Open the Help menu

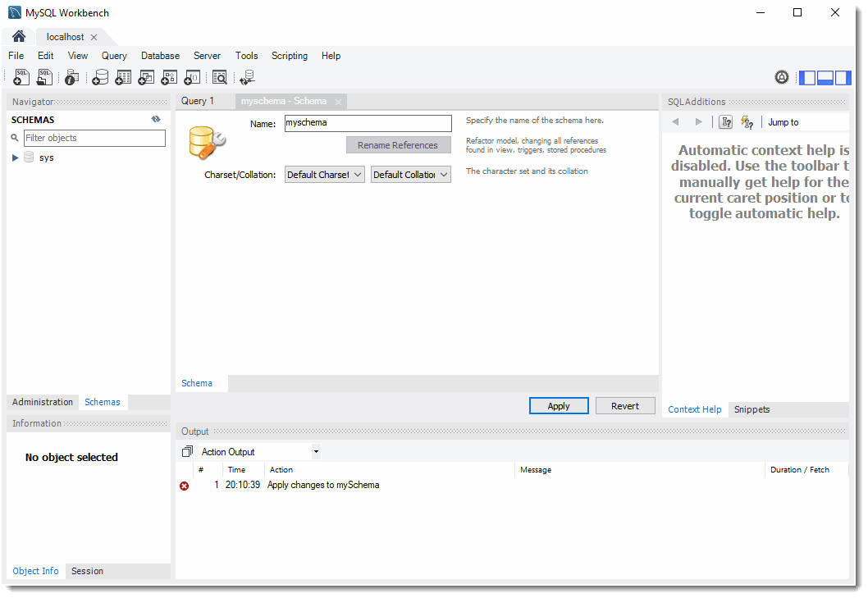click(x=331, y=56)
